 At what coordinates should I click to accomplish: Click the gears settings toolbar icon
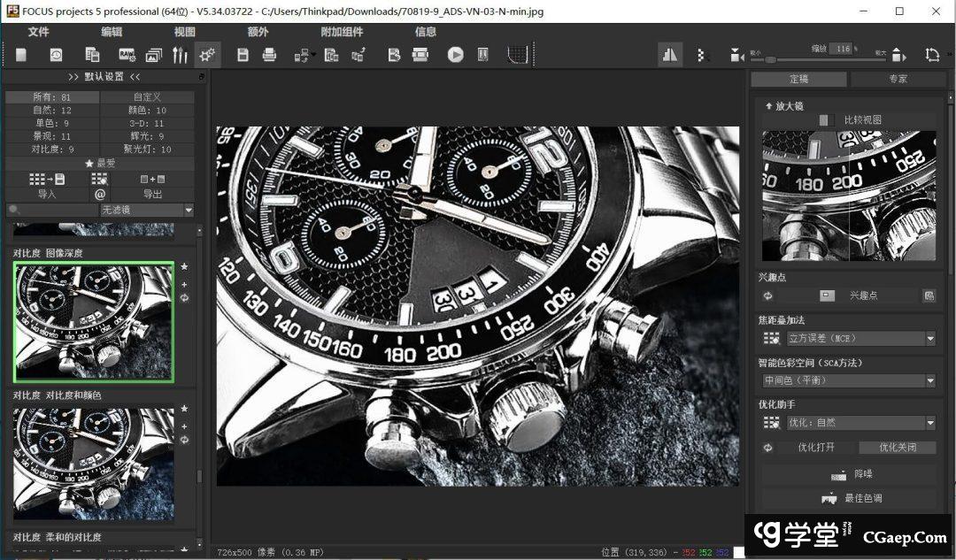tap(207, 55)
